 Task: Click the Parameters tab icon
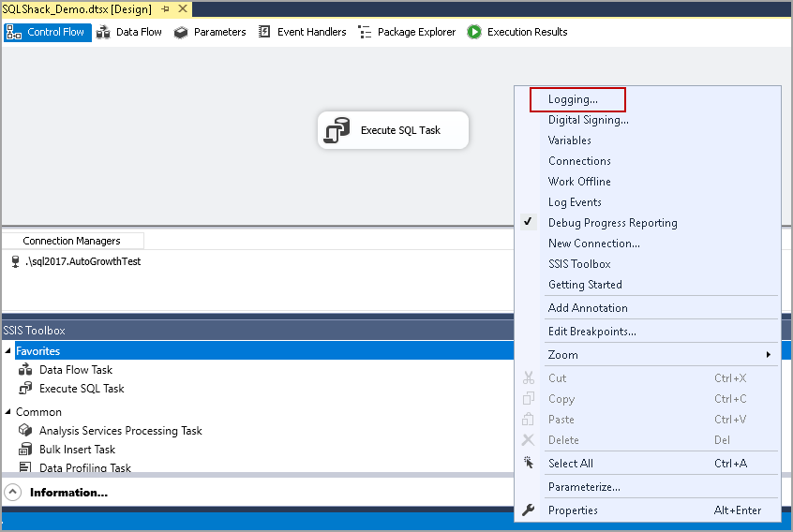[181, 32]
